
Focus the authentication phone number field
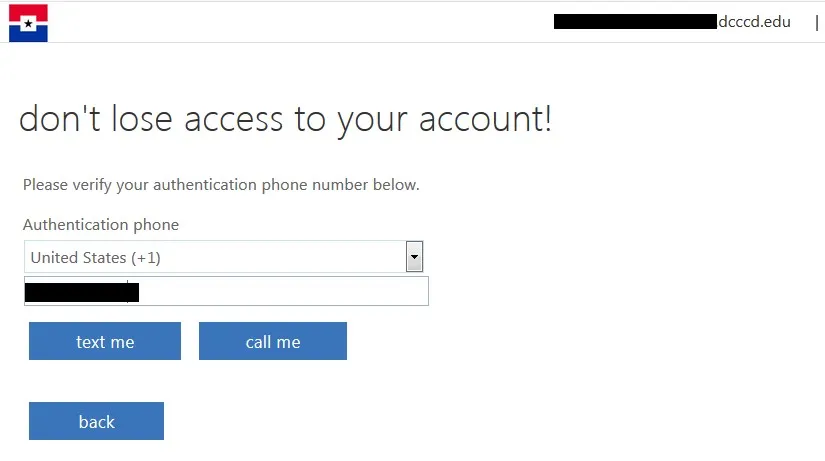click(280, 291)
